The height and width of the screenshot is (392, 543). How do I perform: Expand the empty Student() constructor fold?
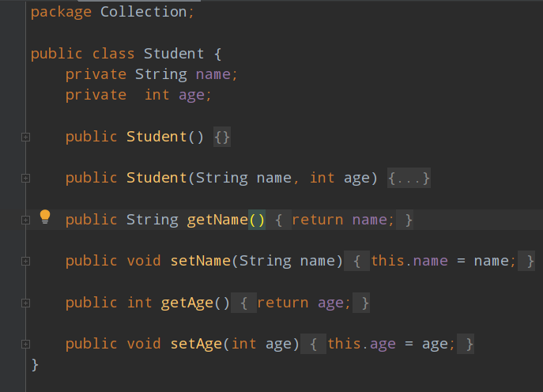point(25,137)
